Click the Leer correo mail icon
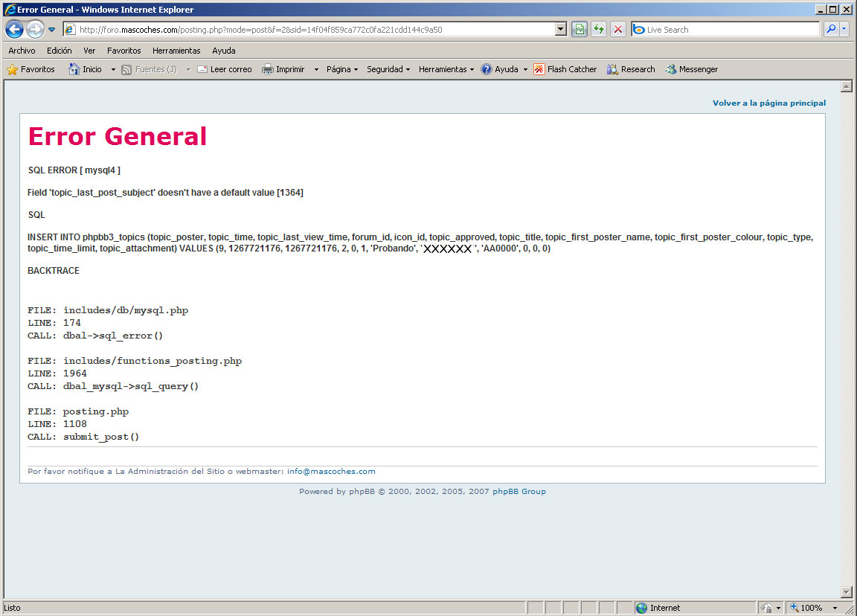The width and height of the screenshot is (857, 616). click(x=202, y=69)
